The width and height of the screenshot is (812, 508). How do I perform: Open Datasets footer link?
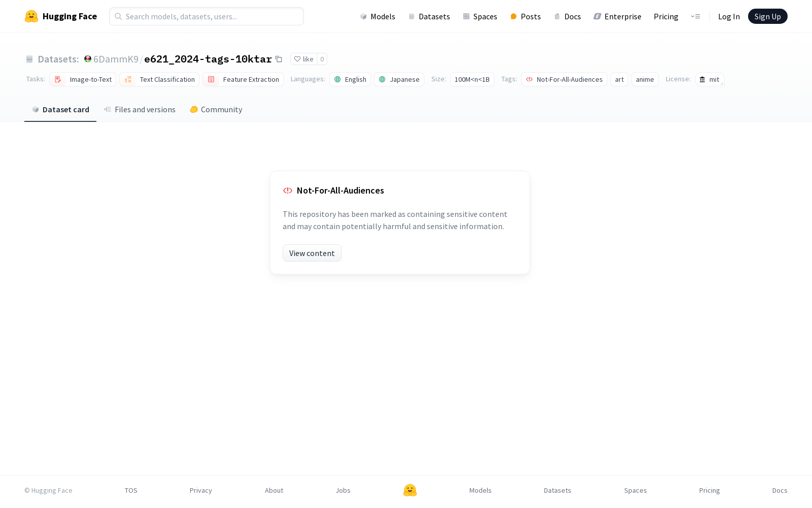[558, 490]
